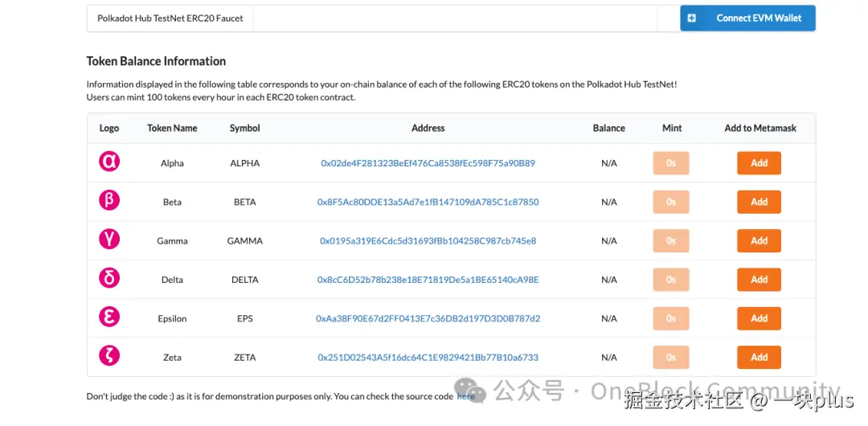The height and width of the screenshot is (426, 868).
Task: Add Epsilon token to Metamask
Action: pos(759,318)
